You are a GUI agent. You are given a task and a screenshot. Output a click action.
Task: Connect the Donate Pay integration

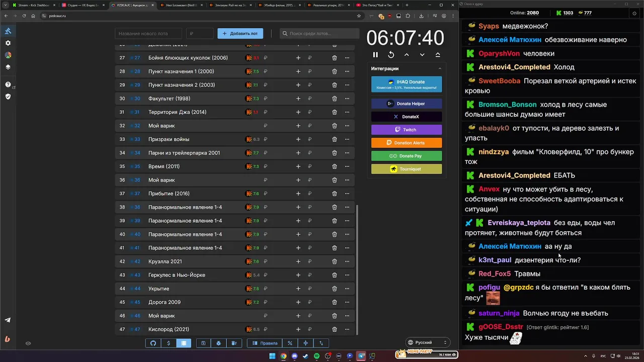[407, 156]
